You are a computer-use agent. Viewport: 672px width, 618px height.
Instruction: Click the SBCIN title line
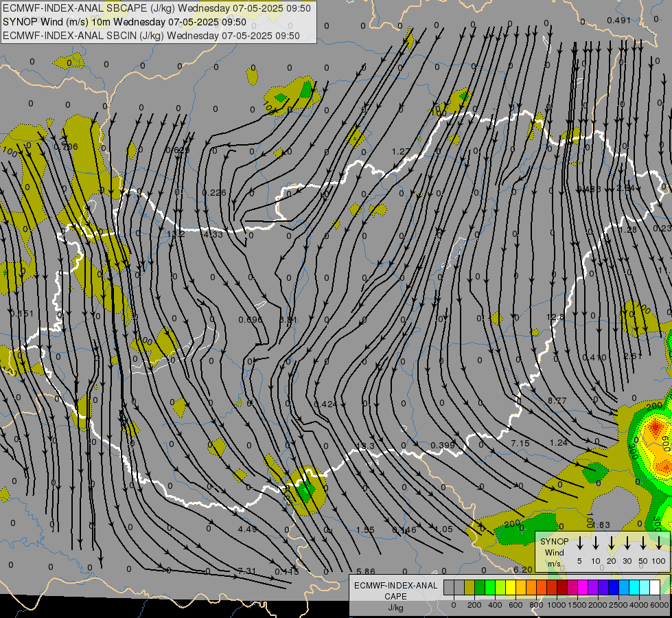(151, 36)
